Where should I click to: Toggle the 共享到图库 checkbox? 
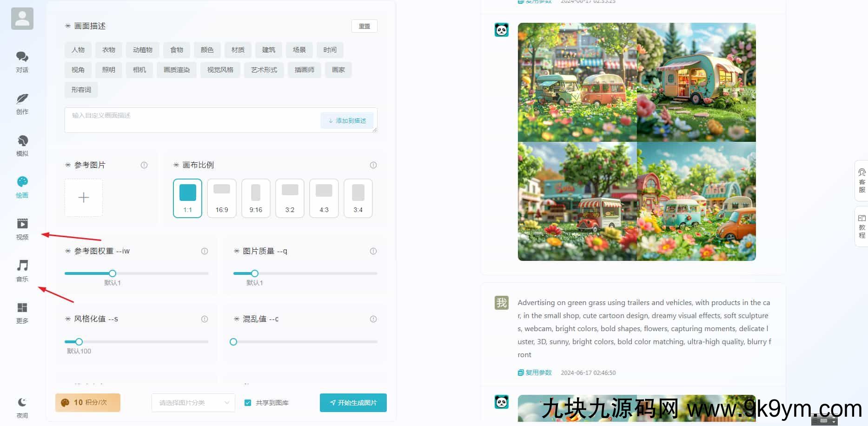point(248,403)
